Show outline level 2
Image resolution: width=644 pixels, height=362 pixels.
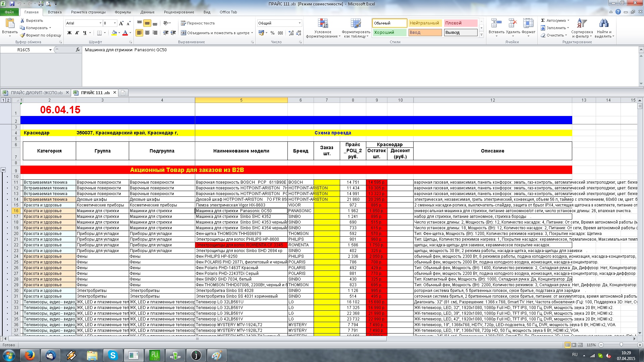tap(8, 100)
